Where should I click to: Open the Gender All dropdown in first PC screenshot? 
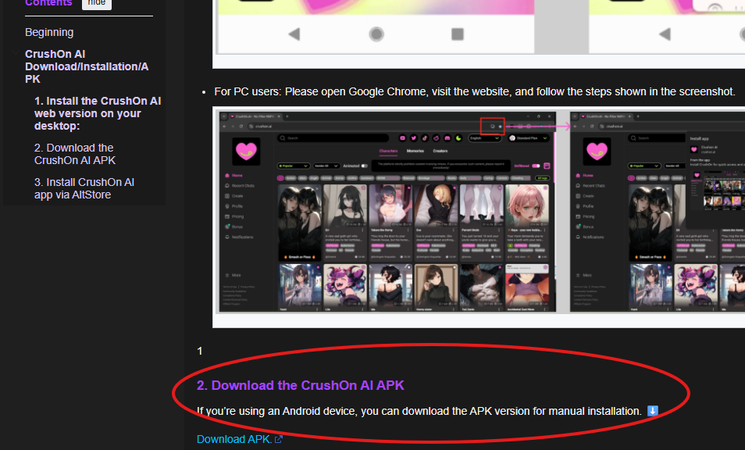point(326,166)
